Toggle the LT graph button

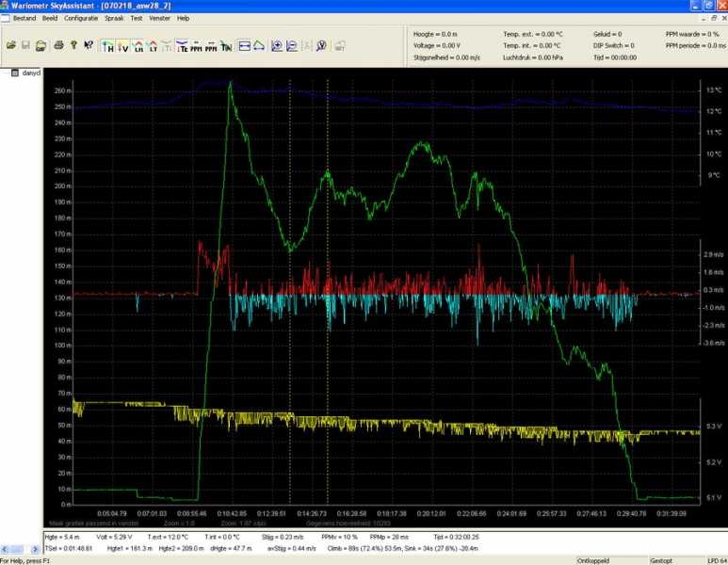153,46
